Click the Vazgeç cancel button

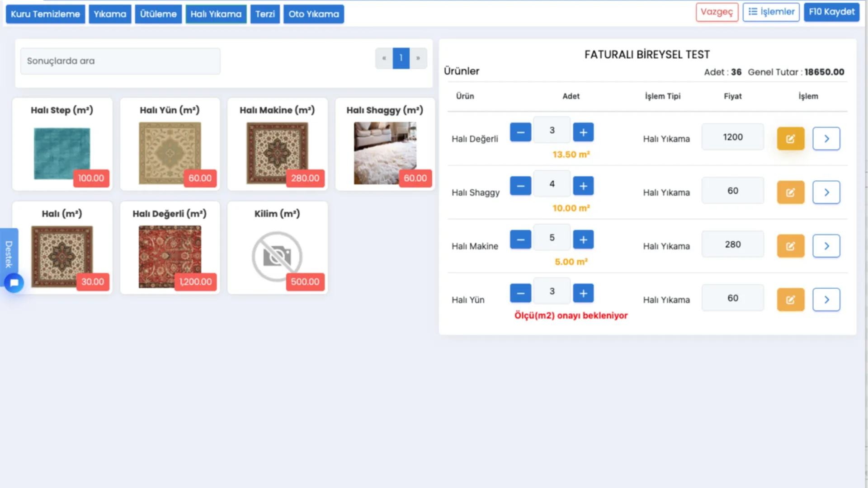point(717,12)
